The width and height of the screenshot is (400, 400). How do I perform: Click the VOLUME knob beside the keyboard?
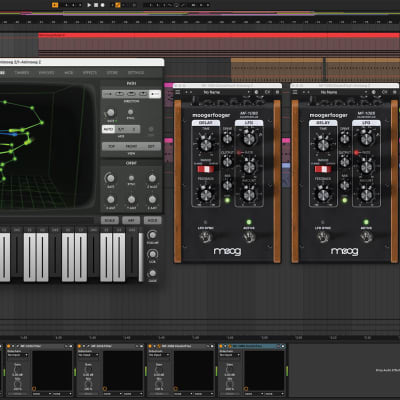pos(152,235)
